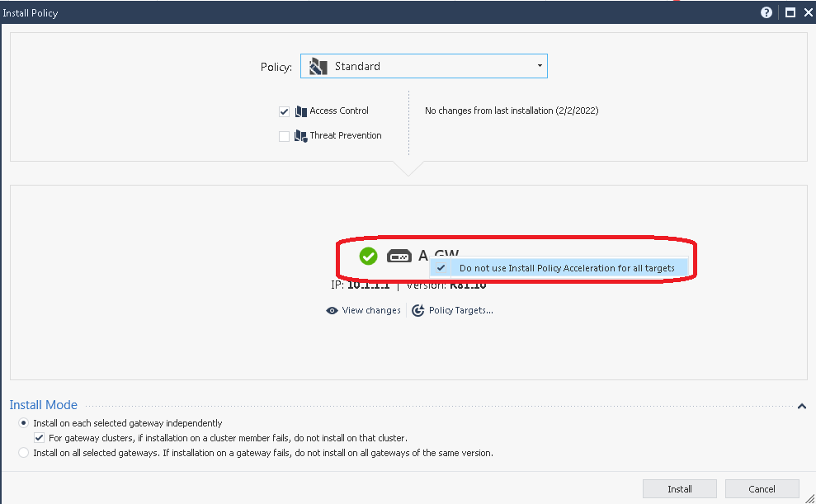Toggle the gateway clusters failure checkbox
816x504 pixels.
click(x=39, y=438)
